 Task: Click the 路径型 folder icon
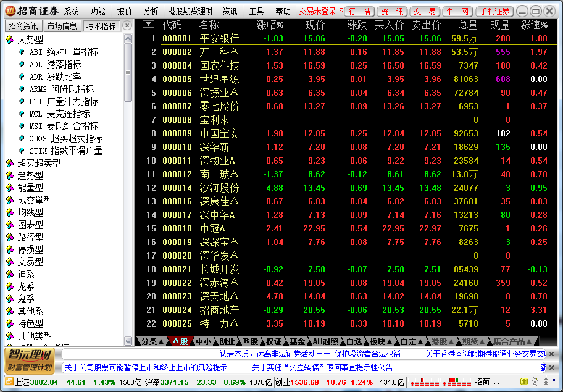point(10,237)
